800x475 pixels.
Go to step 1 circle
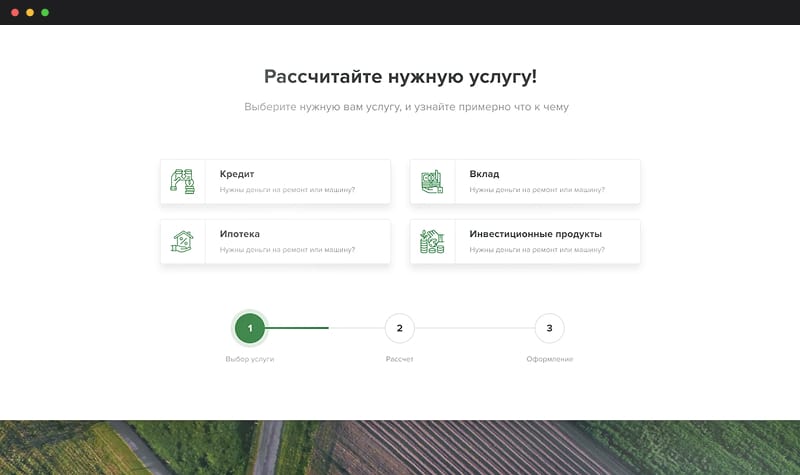(x=250, y=328)
